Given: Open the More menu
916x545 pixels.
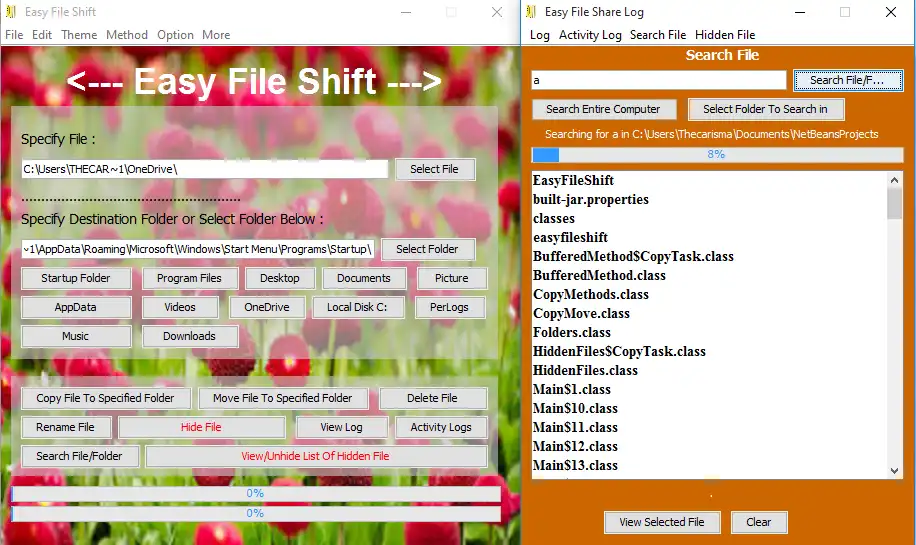Looking at the screenshot, I should (216, 35).
